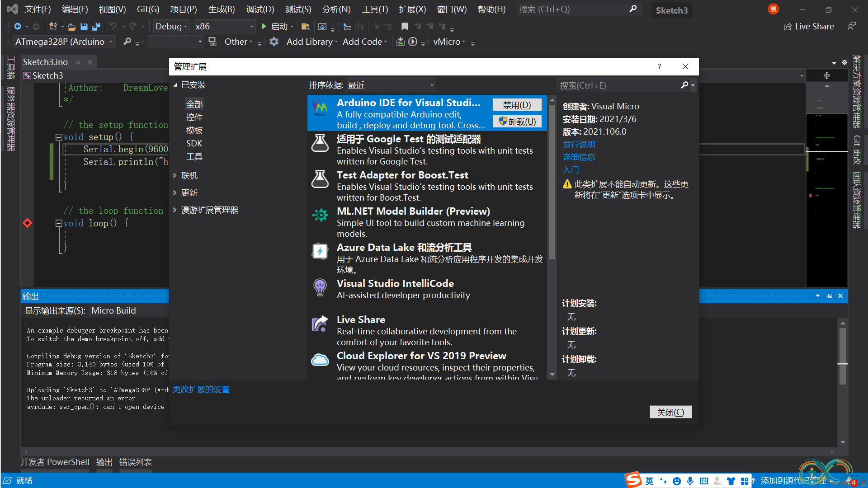This screenshot has height=488, width=868.
Task: Click the vMicro toolbar icon
Action: tap(447, 42)
